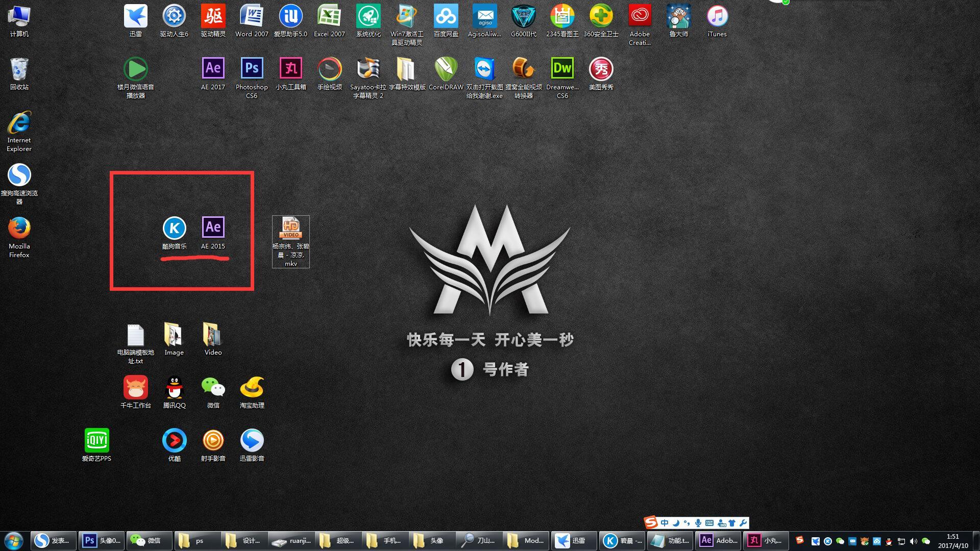
Task: Select 迅雷影音 desktop icon
Action: pos(252,445)
